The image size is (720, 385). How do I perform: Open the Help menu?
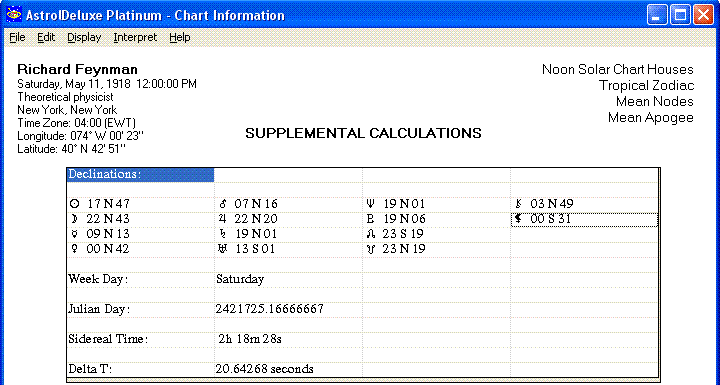pyautogui.click(x=180, y=37)
